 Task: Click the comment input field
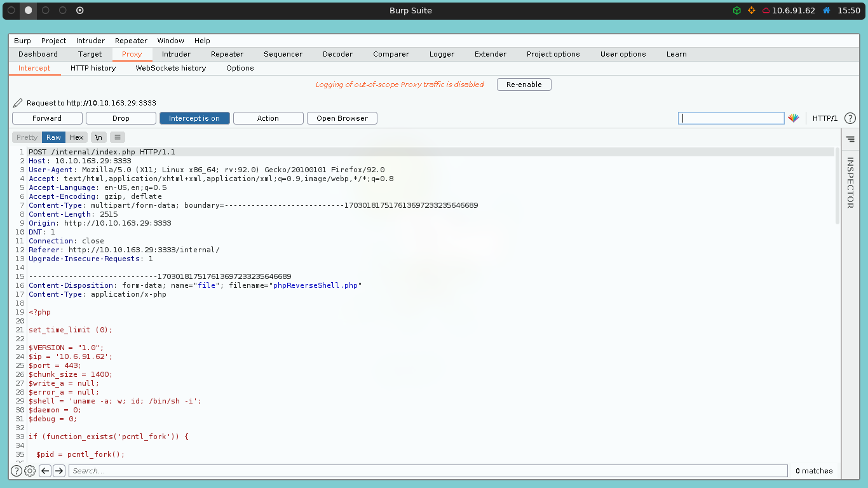coord(731,118)
